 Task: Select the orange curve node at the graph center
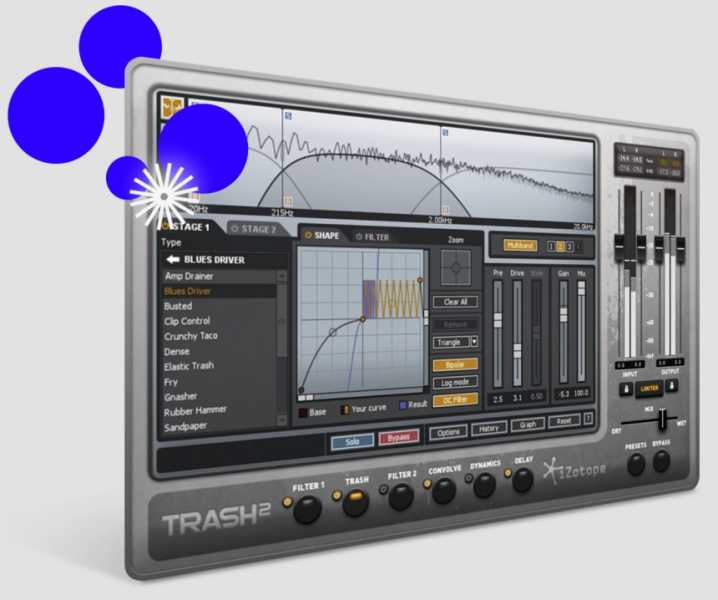tap(363, 319)
